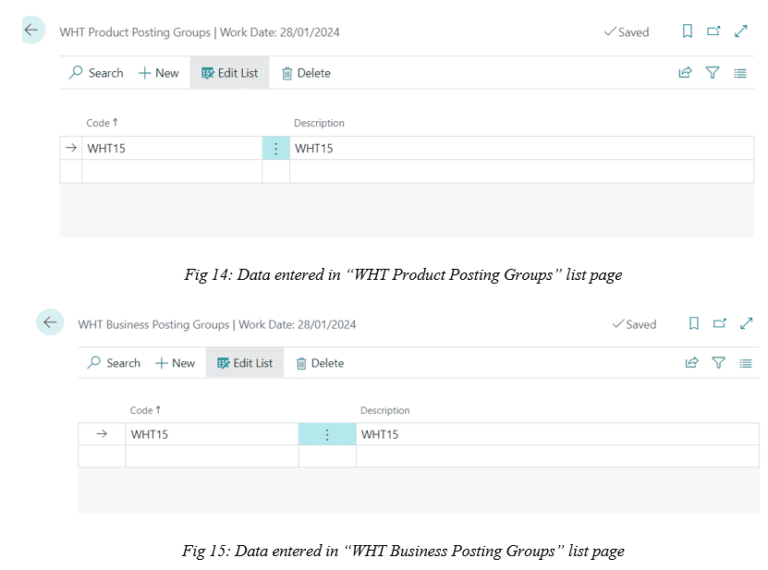Click empty new-row code cell in Product Posting Groups
Image resolution: width=768 pixels, height=570 pixels.
tap(172, 171)
